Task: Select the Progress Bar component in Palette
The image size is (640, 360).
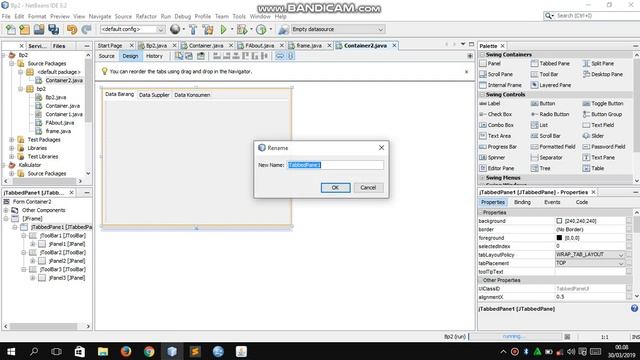Action: 498,147
